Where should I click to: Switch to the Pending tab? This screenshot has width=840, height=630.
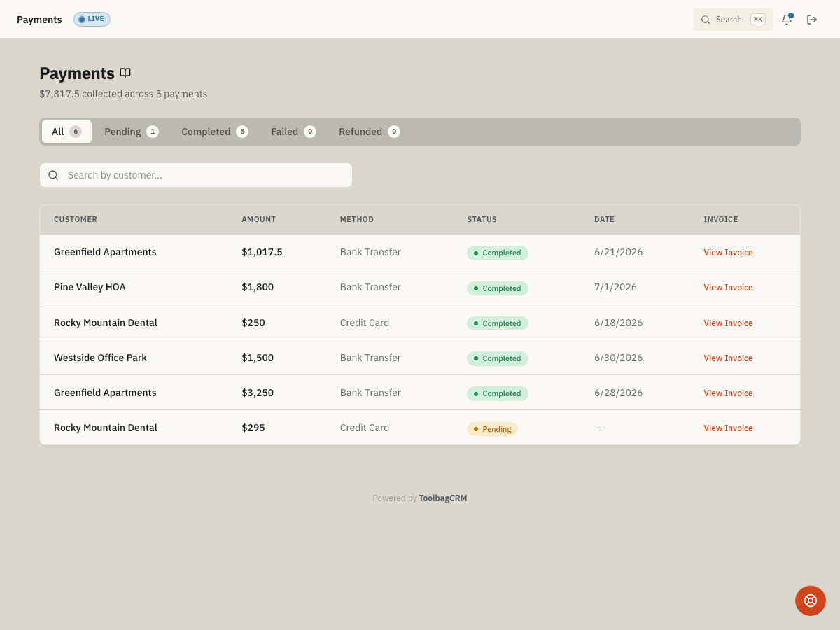(x=132, y=132)
